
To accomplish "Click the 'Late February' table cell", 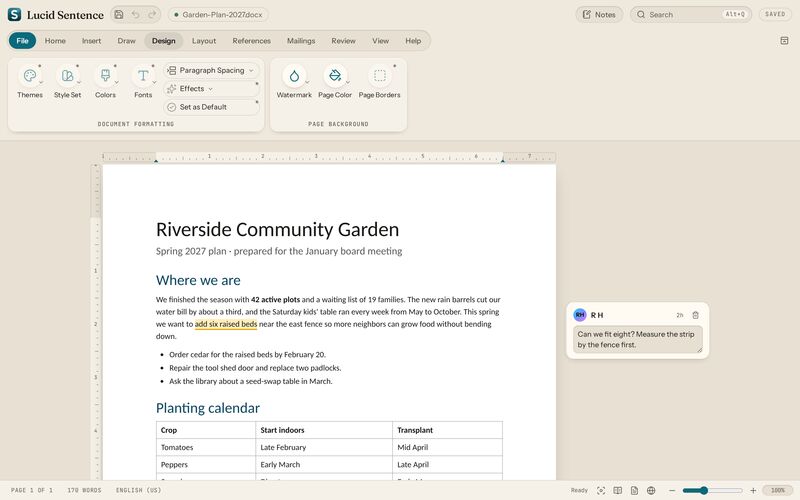I will click(324, 447).
